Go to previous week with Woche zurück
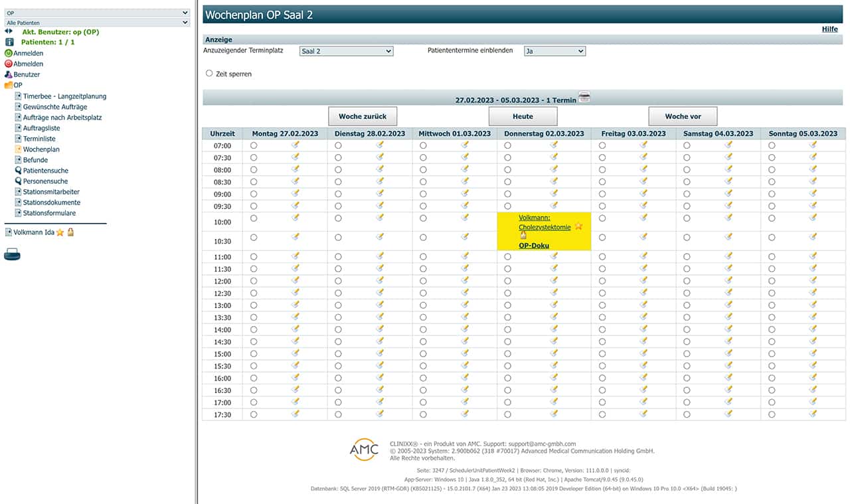The image size is (850, 504). pyautogui.click(x=362, y=116)
